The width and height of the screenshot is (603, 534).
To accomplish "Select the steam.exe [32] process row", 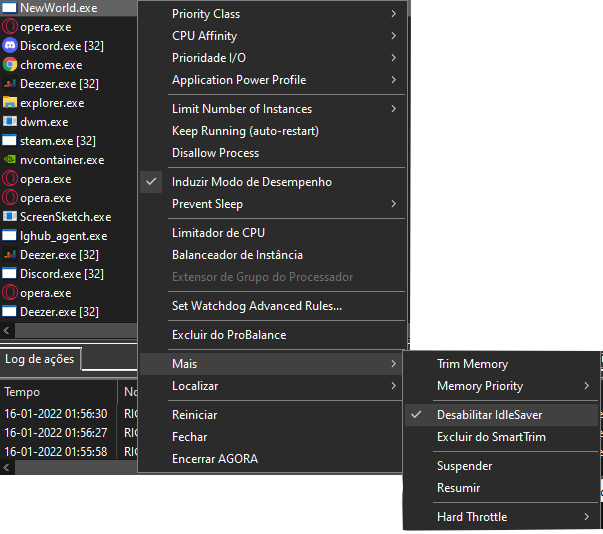I will click(68, 141).
